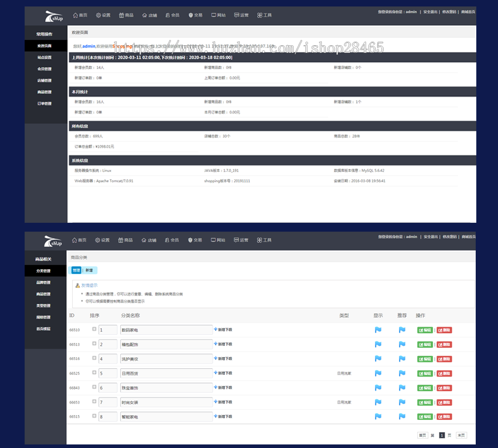
Task: Click the sort order field containing 7
Action: [x=108, y=402]
